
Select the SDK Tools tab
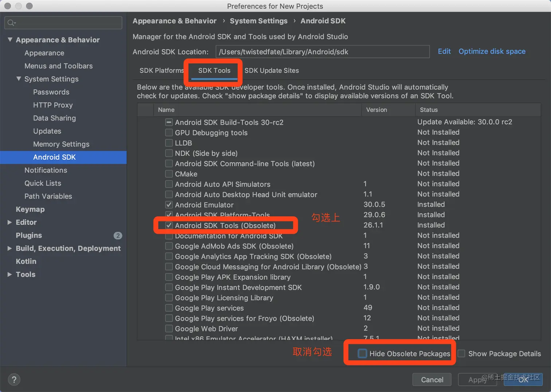(x=214, y=71)
